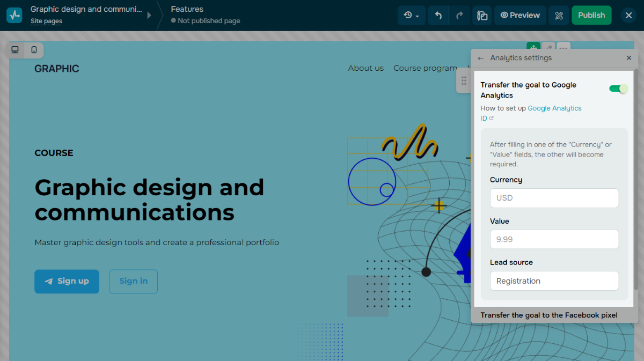Publish the page
The image size is (644, 361).
coord(591,16)
